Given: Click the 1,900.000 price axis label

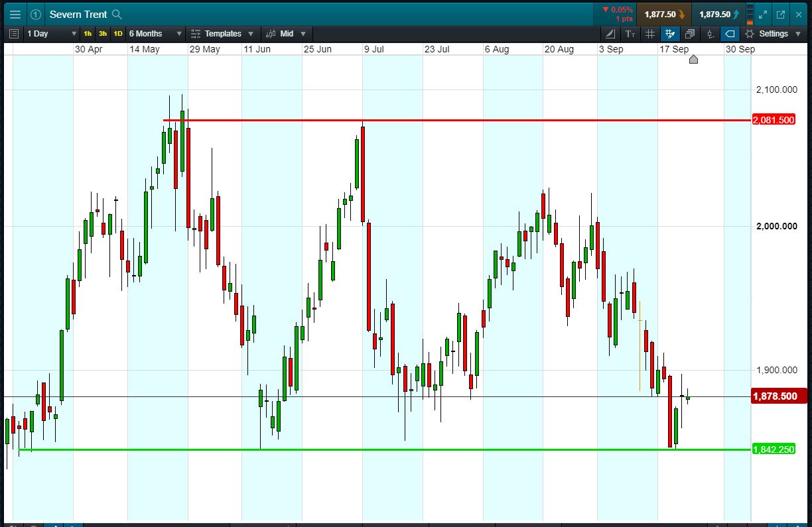Looking at the screenshot, I should (x=776, y=370).
